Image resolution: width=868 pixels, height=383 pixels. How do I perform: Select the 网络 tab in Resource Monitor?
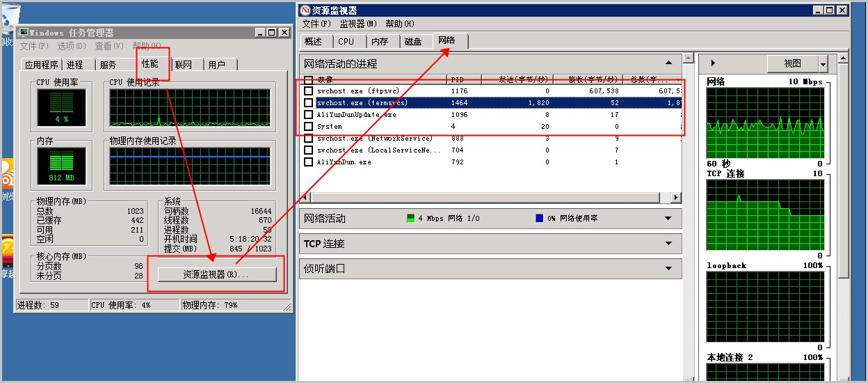point(447,40)
